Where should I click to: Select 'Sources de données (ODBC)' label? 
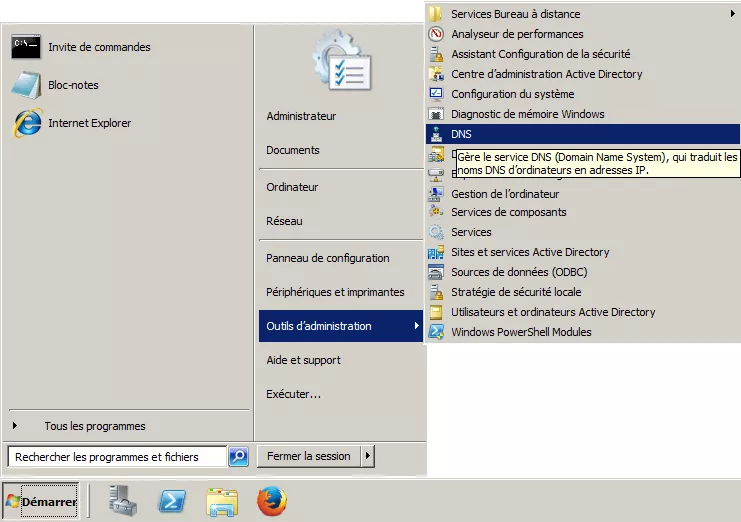(519, 272)
